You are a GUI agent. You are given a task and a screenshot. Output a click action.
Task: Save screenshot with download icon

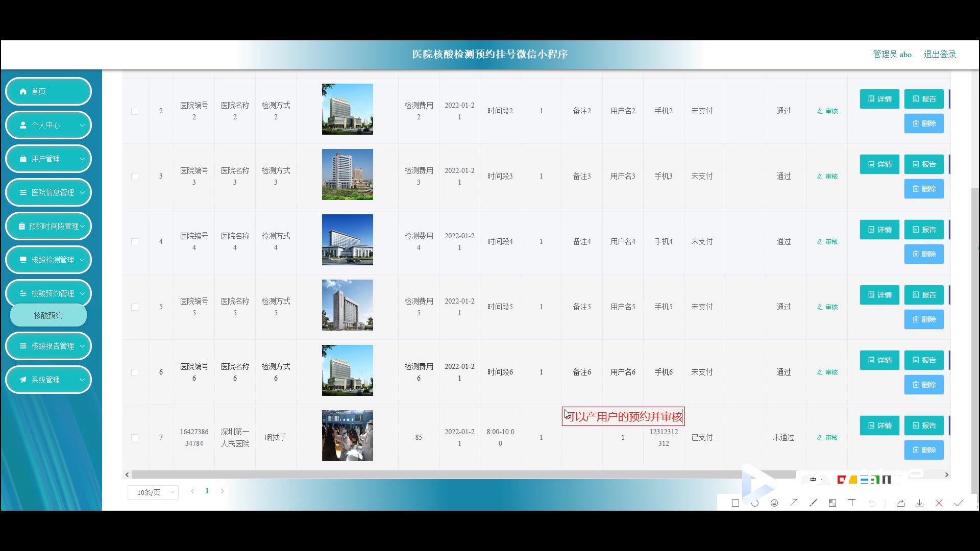point(919,503)
